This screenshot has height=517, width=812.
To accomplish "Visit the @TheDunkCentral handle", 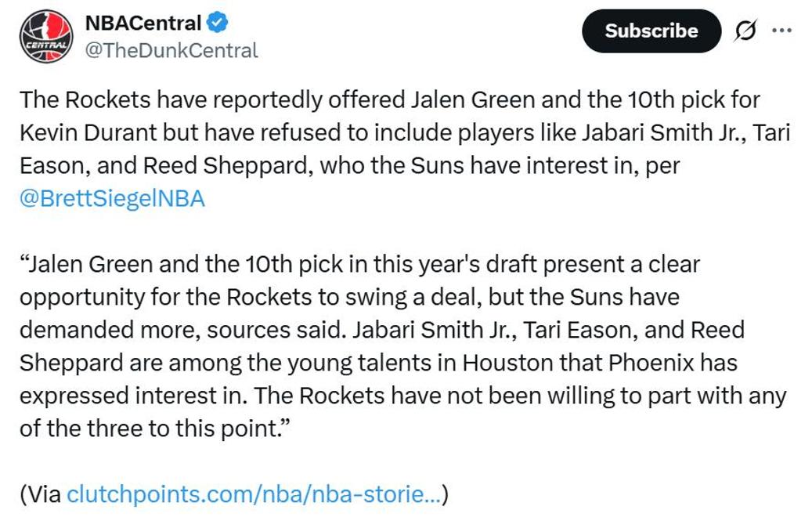I will 171,51.
